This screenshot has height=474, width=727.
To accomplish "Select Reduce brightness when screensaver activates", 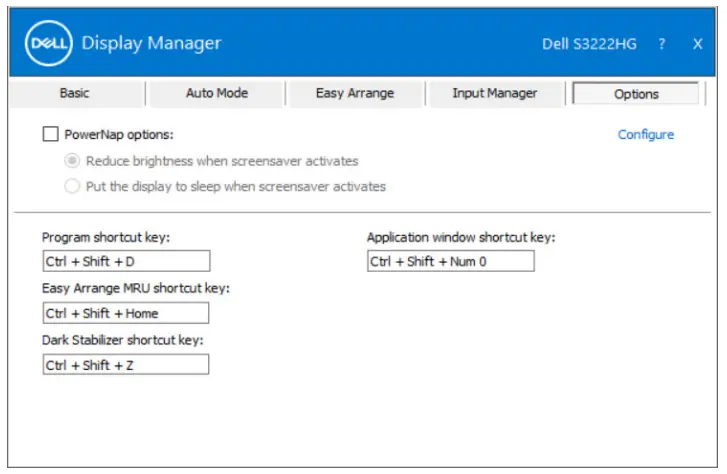I will pos(71,160).
